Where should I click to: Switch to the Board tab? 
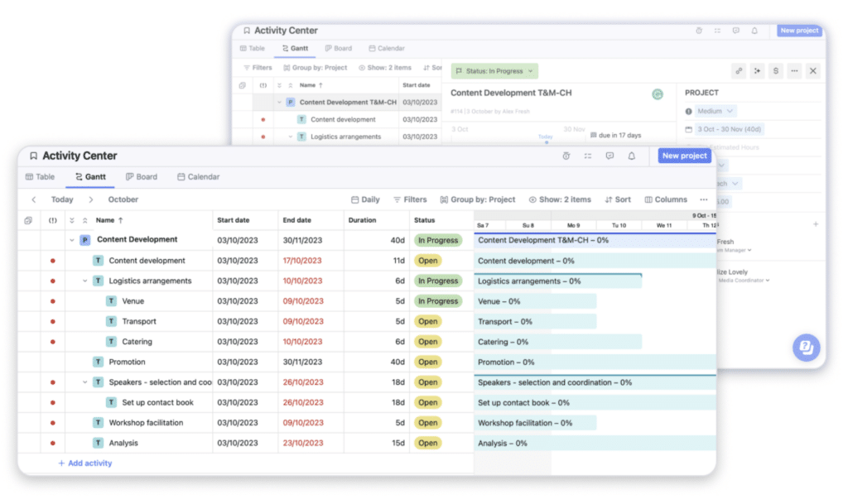142,176
